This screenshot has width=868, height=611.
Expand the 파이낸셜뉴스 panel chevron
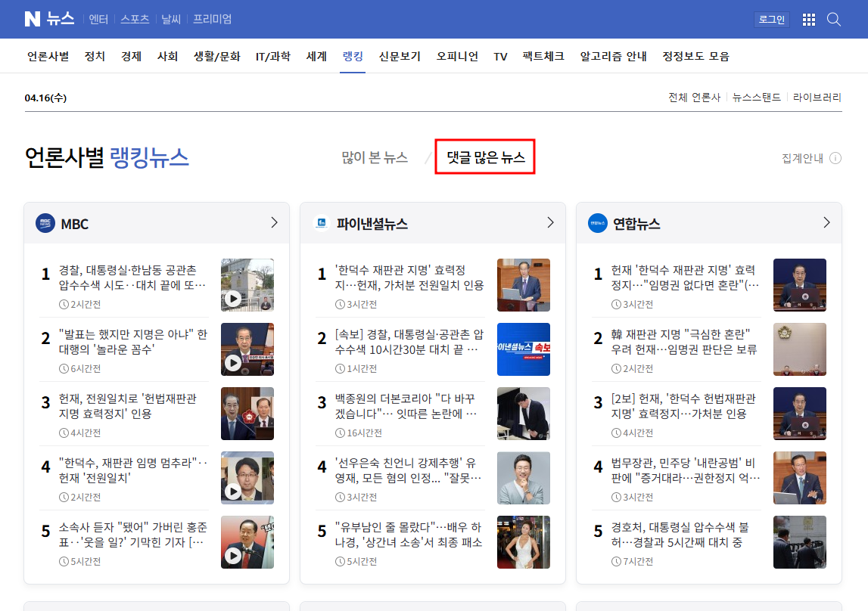point(550,222)
